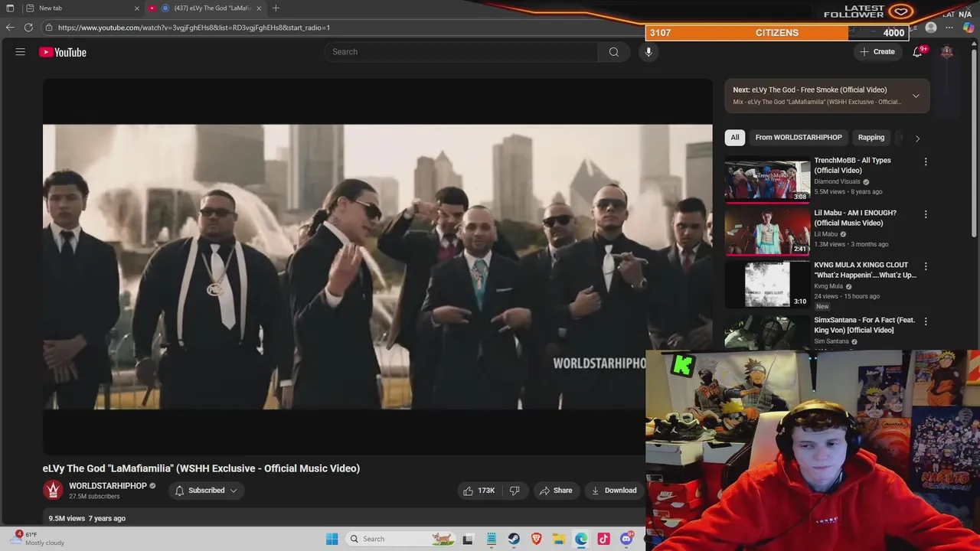Expand the Next mix playlist panel
Screen dimensions: 980x551
[916, 96]
